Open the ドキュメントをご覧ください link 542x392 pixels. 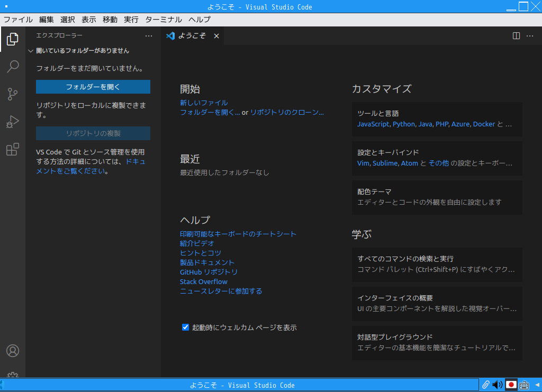coord(91,166)
